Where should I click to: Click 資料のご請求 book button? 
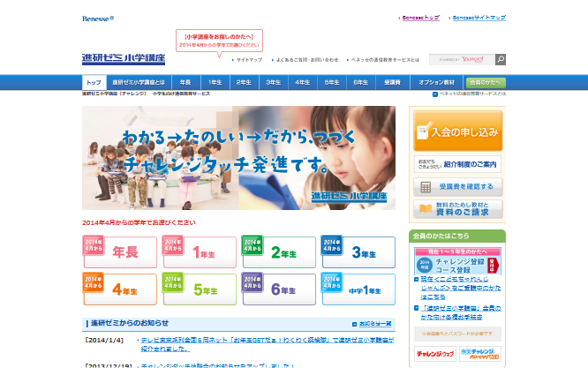pos(457,209)
